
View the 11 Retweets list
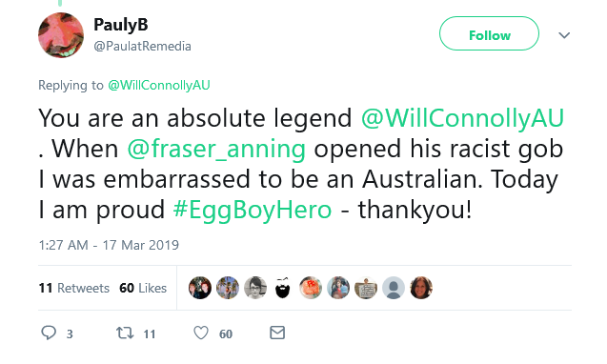(x=74, y=288)
